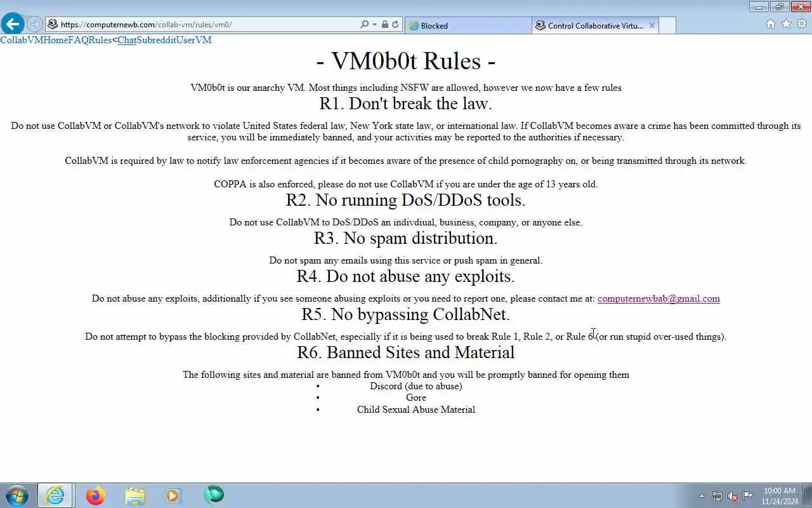Click the site favicon in address bar
This screenshot has height=508, width=812.
[53, 25]
